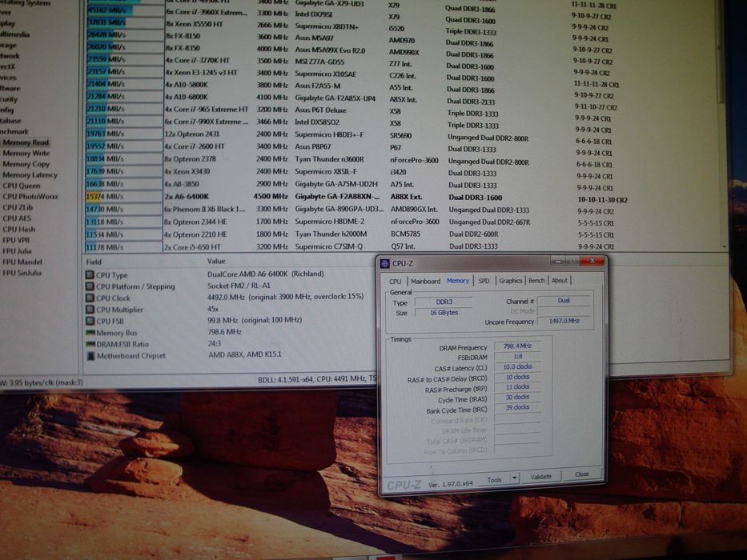
Task: Click the memory Size 16 GBytes field
Action: coord(443,312)
